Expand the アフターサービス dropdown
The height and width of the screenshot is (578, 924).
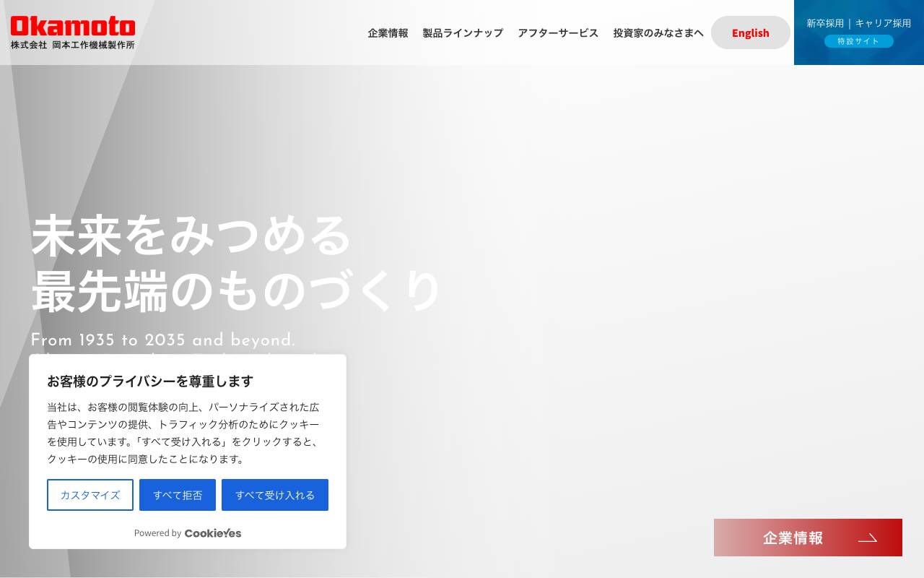point(558,33)
